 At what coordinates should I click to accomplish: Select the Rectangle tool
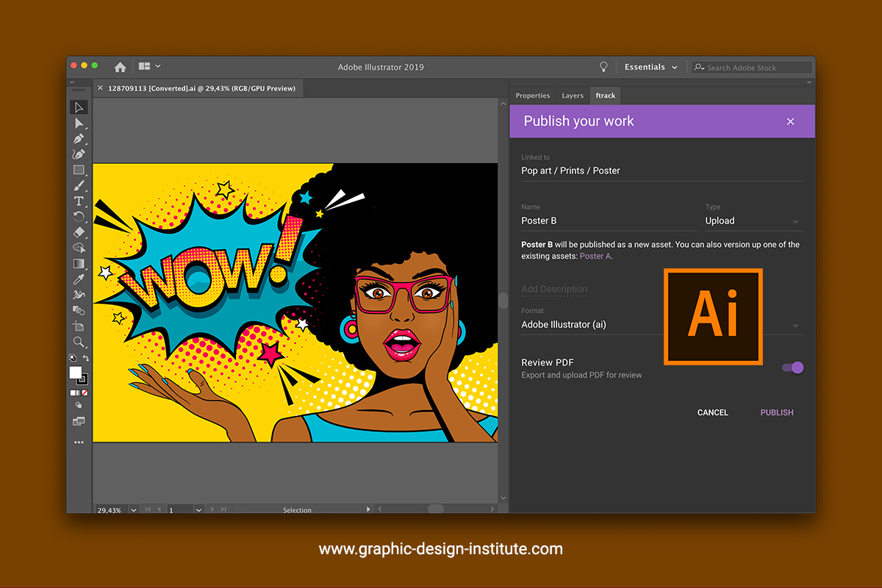[x=78, y=170]
